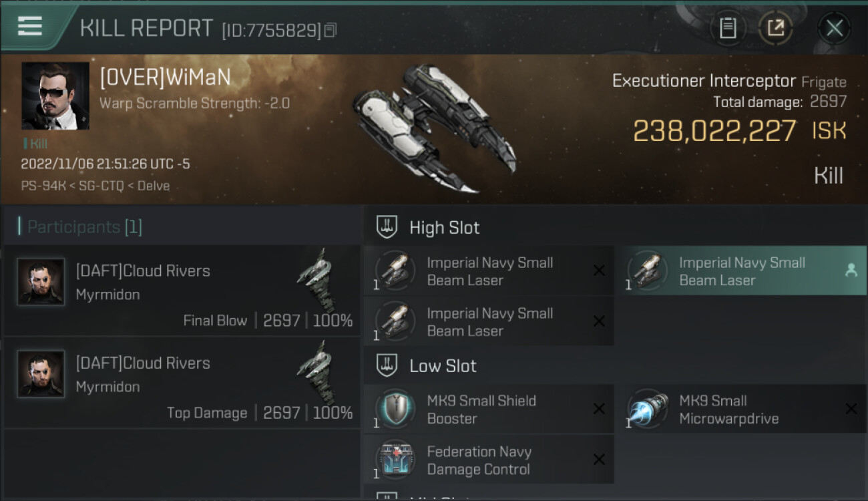The height and width of the screenshot is (501, 868).
Task: Click the X beside first Imperial Navy laser
Action: coord(599,271)
